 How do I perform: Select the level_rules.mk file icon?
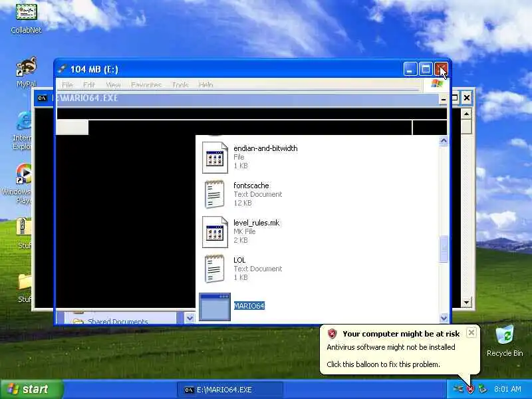pos(215,232)
